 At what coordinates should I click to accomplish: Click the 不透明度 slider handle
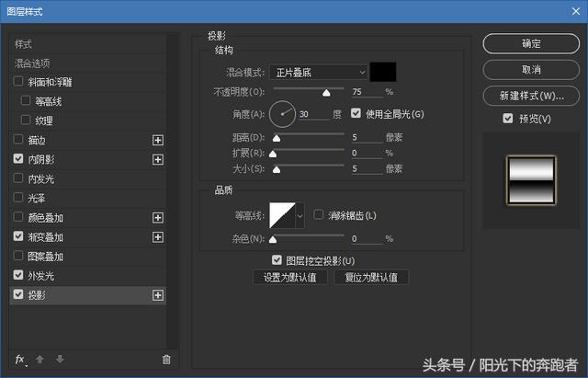tap(326, 93)
